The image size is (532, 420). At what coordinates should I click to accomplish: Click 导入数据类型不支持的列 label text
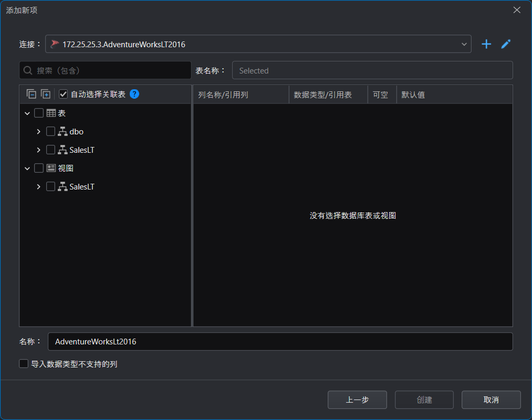tap(74, 364)
